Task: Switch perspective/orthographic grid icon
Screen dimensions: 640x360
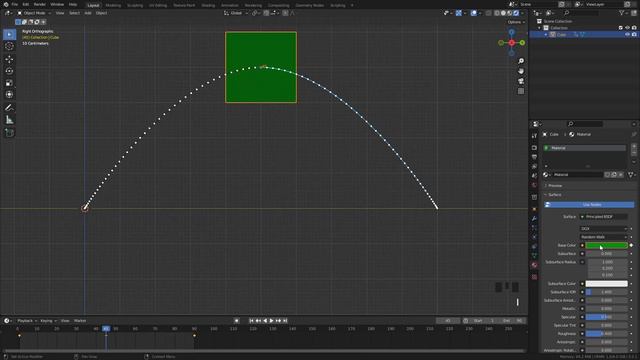Action: (521, 91)
